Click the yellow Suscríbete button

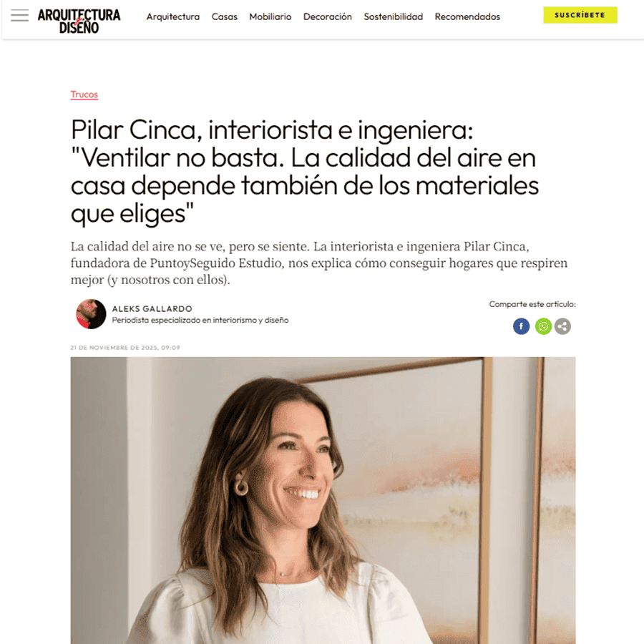(x=580, y=15)
